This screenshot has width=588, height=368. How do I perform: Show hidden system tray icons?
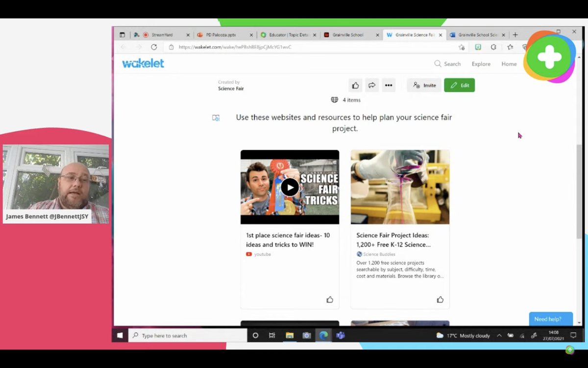[499, 336]
